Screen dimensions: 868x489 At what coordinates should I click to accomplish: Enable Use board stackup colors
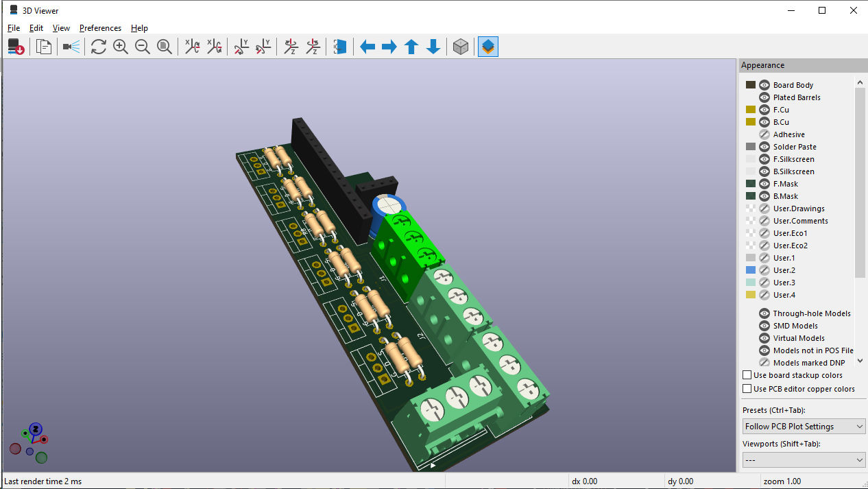click(x=747, y=375)
